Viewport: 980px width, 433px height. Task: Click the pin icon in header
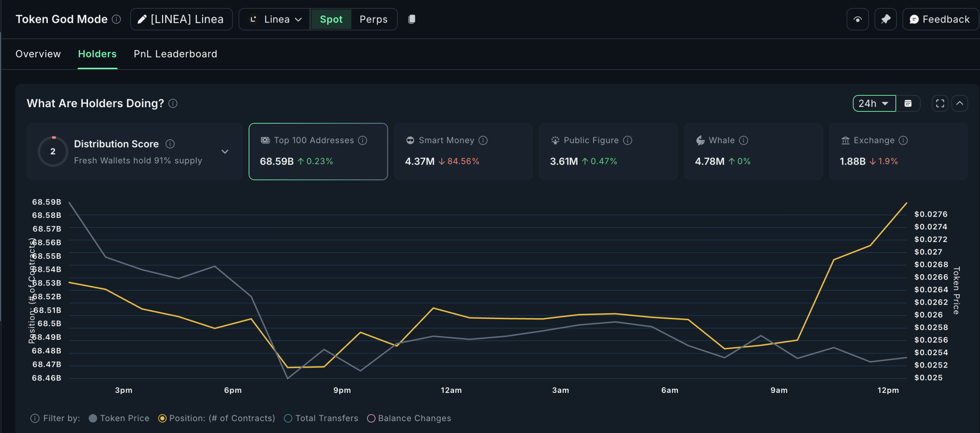pos(885,19)
